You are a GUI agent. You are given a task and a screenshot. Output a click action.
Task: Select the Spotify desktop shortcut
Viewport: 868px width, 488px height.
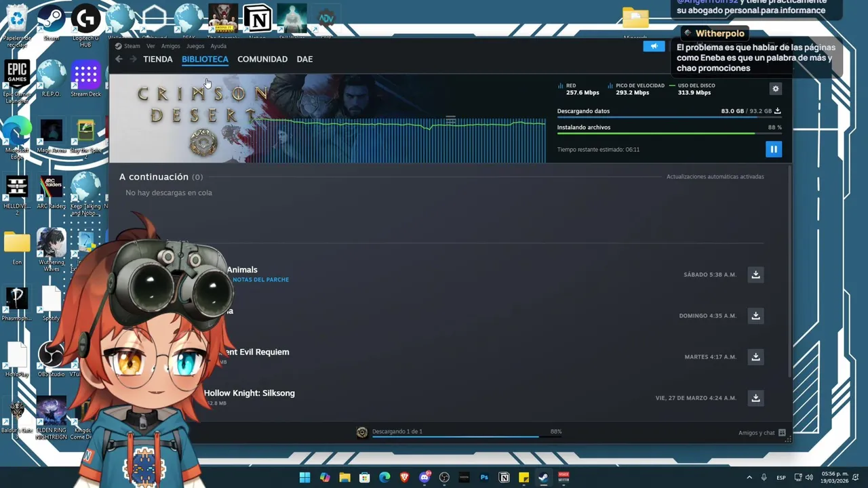click(52, 304)
